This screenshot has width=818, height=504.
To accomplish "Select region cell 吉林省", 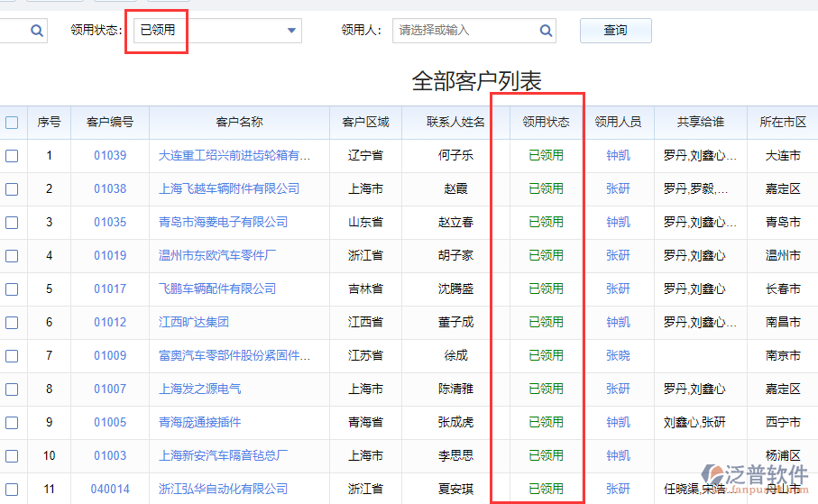I will (x=365, y=289).
